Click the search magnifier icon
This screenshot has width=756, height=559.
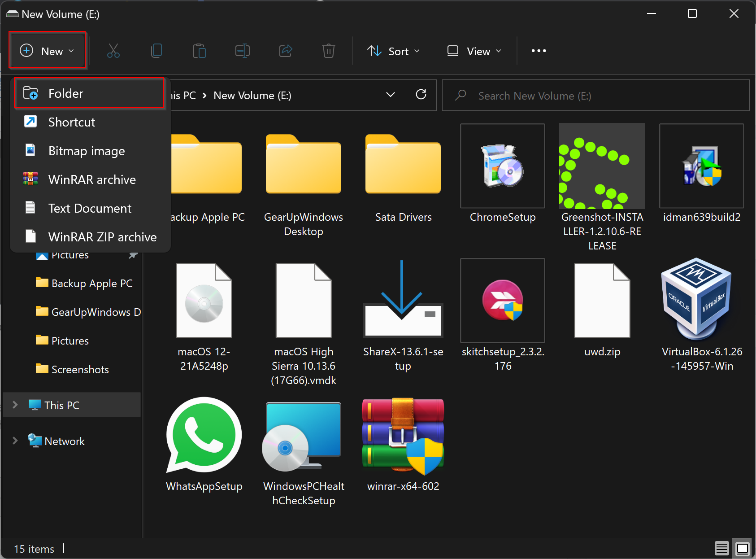click(x=461, y=95)
